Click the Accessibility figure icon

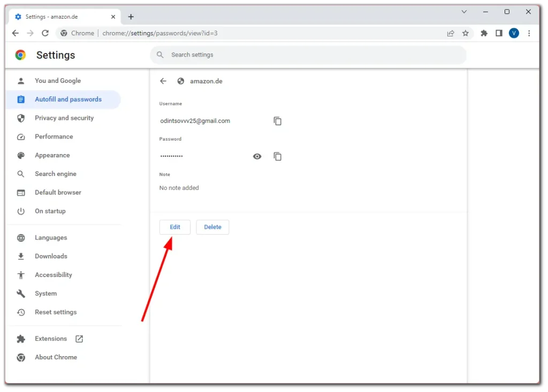click(21, 275)
